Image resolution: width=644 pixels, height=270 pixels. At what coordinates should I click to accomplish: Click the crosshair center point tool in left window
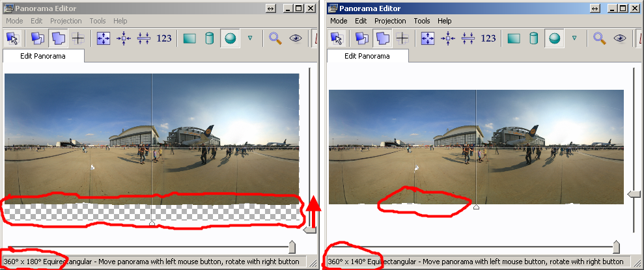click(78, 38)
